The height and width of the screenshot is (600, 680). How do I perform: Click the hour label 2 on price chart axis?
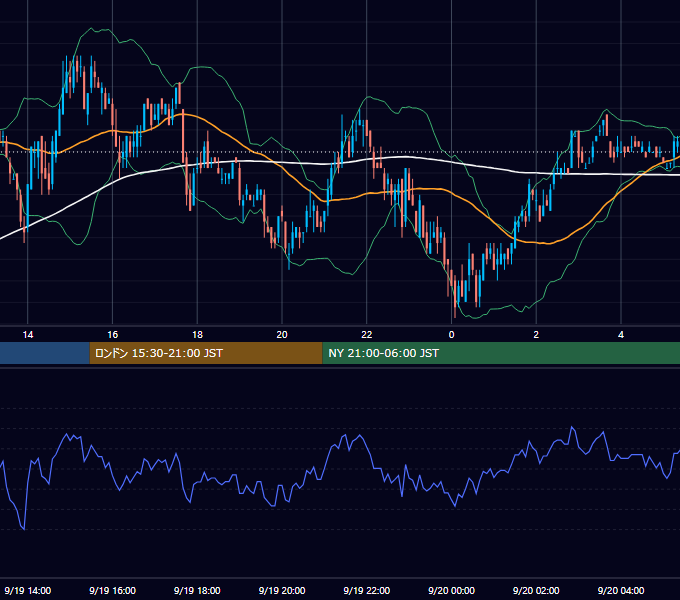(536, 335)
